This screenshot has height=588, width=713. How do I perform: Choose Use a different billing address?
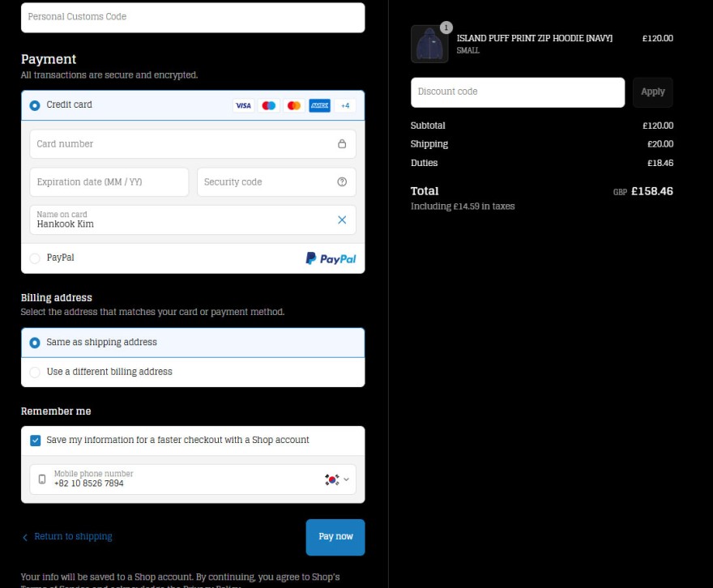click(35, 373)
